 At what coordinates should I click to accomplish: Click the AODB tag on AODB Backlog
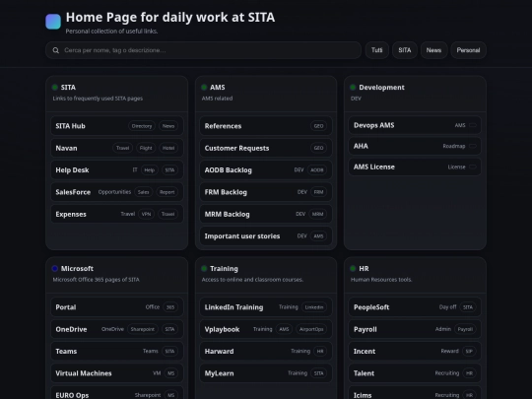(317, 170)
